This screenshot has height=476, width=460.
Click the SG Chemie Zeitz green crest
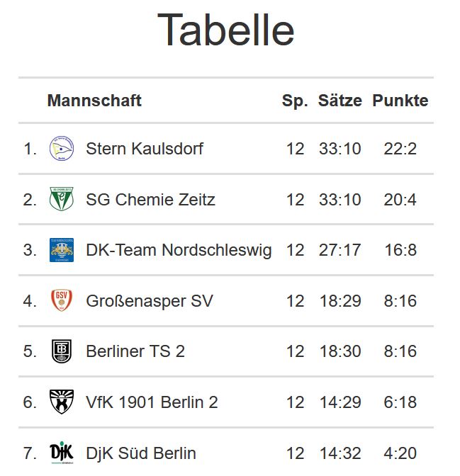point(62,199)
